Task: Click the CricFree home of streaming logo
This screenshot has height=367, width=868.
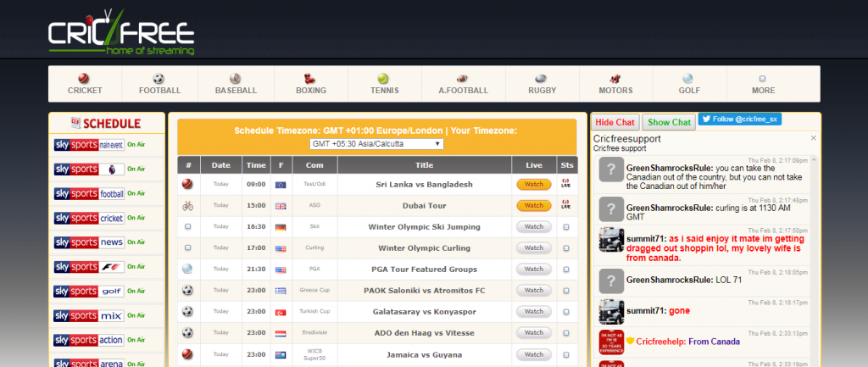Action: pyautogui.click(x=121, y=32)
